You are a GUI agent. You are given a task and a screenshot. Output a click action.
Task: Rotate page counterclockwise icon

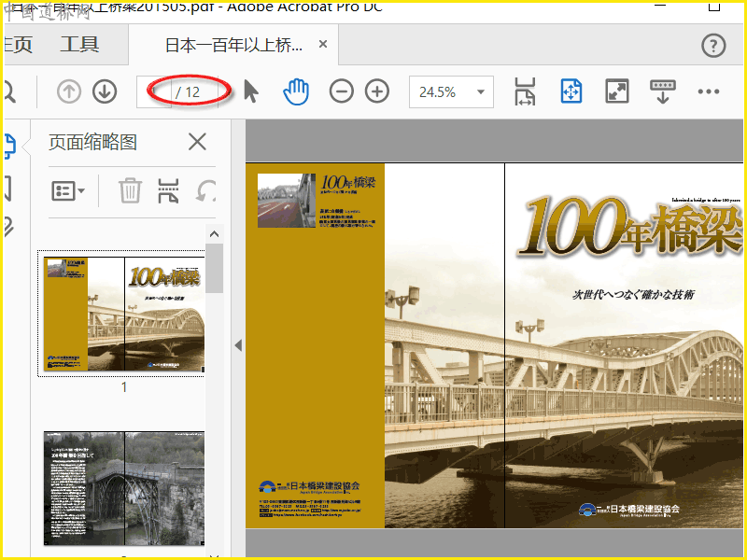click(205, 191)
